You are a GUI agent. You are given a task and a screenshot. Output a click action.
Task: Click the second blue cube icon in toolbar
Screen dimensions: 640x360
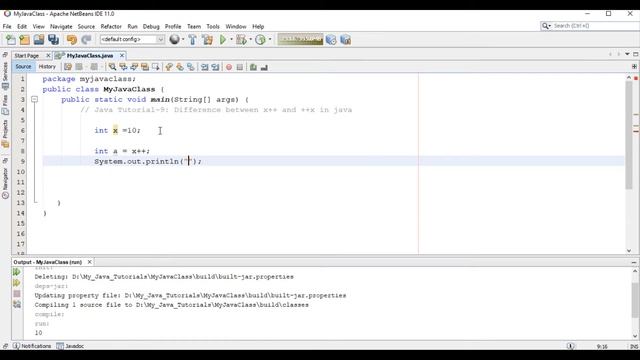(x=345, y=40)
